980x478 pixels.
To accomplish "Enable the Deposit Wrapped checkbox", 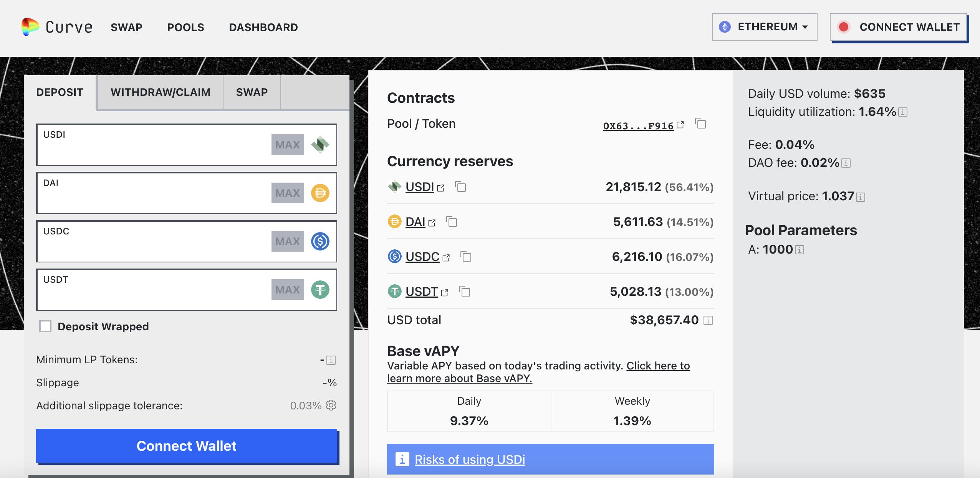I will click(x=45, y=326).
